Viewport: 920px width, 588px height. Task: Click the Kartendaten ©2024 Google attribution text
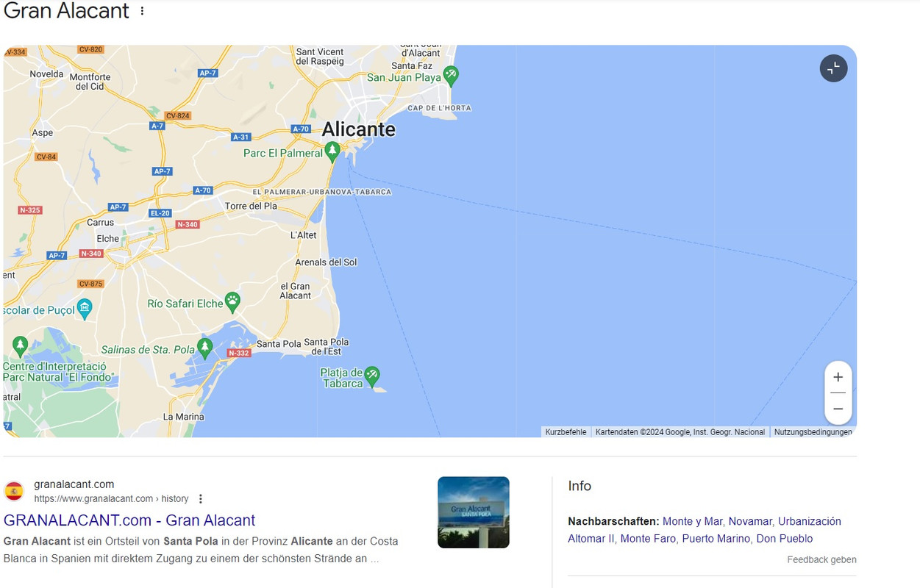click(x=680, y=432)
